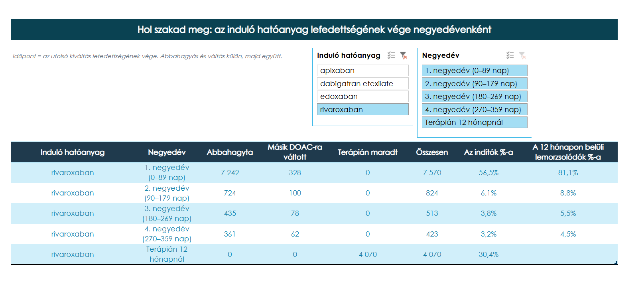Select cell with value 824
The image size is (644, 292).
click(x=432, y=193)
